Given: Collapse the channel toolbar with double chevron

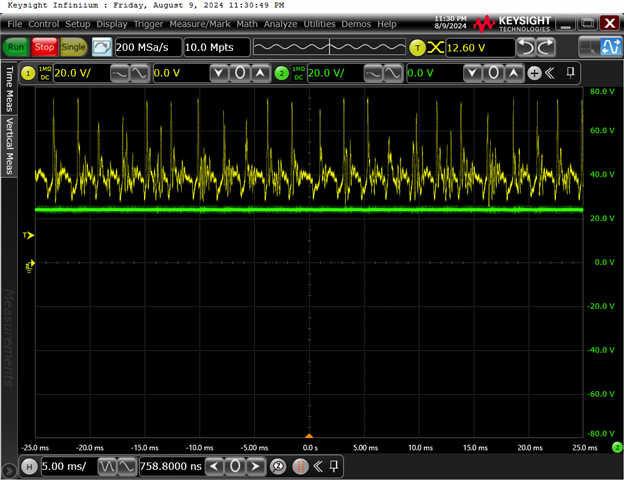Looking at the screenshot, I should tap(550, 73).
